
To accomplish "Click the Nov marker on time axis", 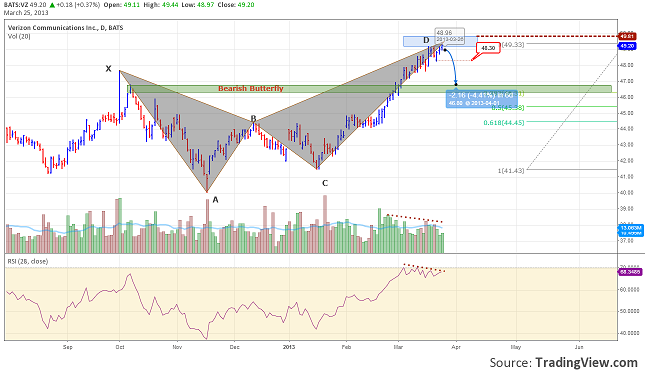I will click(177, 347).
